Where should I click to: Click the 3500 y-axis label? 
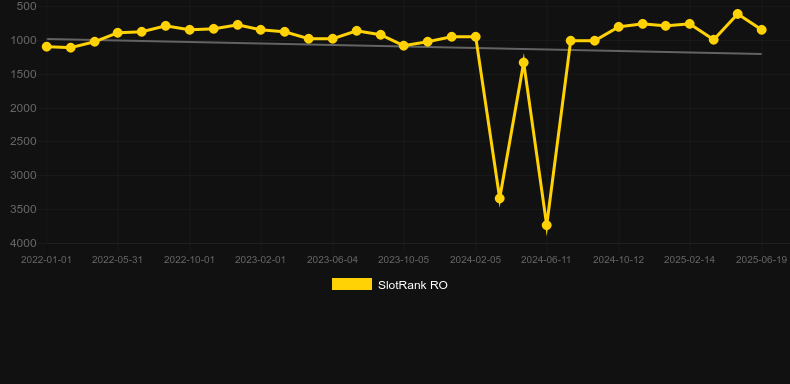(x=24, y=209)
